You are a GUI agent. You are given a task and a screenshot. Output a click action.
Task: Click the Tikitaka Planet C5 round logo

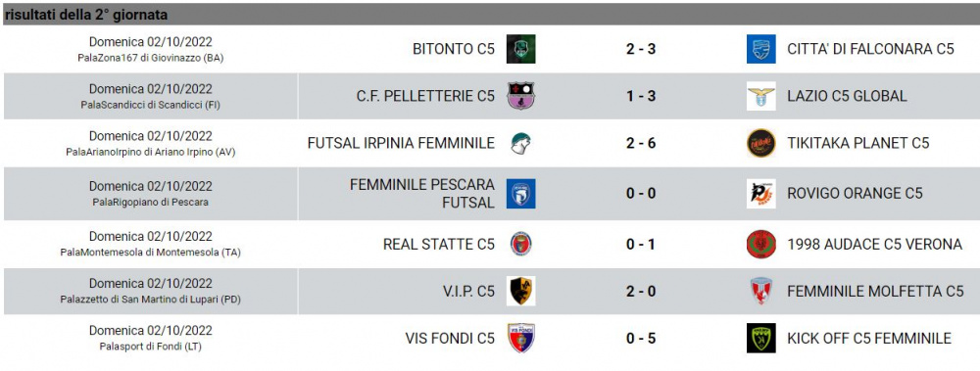pos(760,143)
